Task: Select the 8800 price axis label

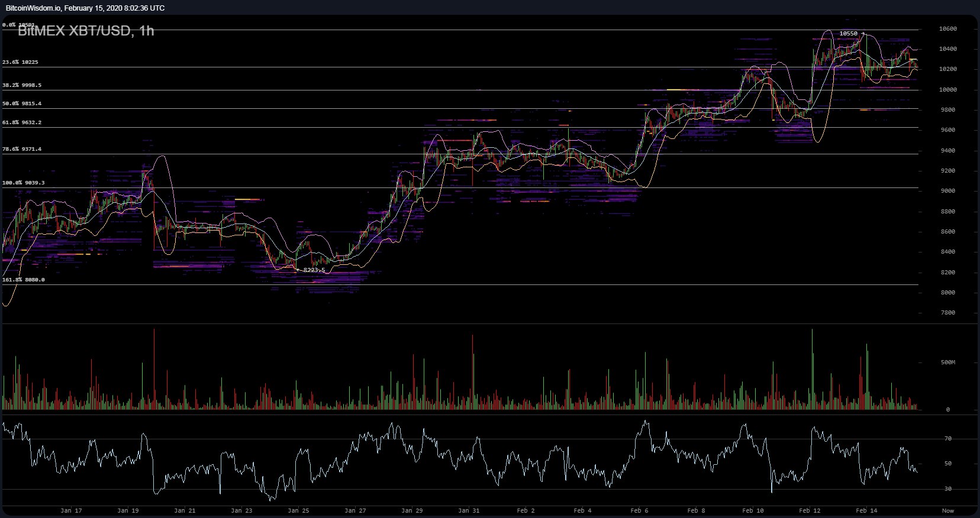Action: [948, 212]
